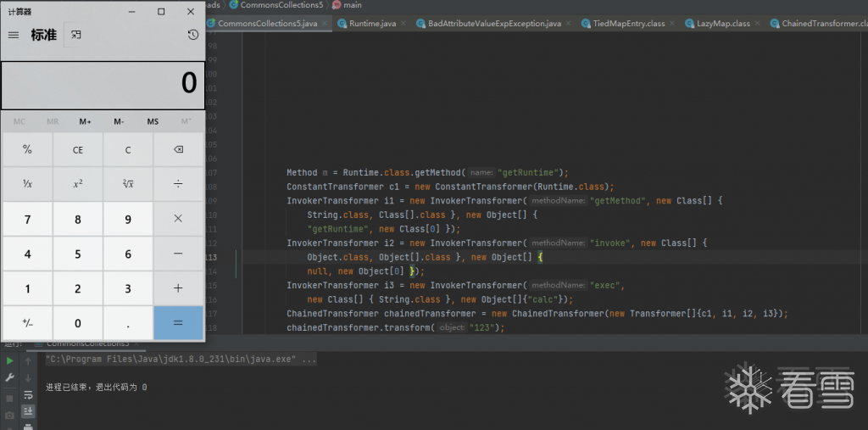The height and width of the screenshot is (430, 868).
Task: Click the stop process icon
Action: coord(10,399)
